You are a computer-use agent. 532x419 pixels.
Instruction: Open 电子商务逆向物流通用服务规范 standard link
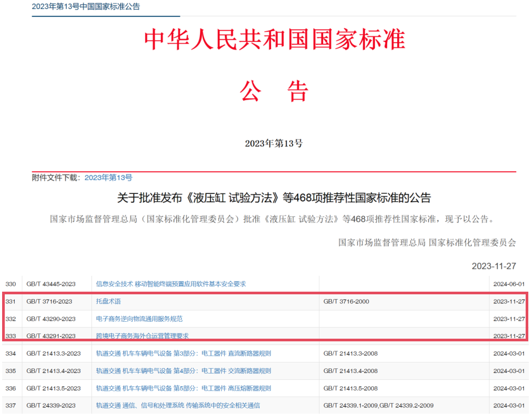[139, 319]
